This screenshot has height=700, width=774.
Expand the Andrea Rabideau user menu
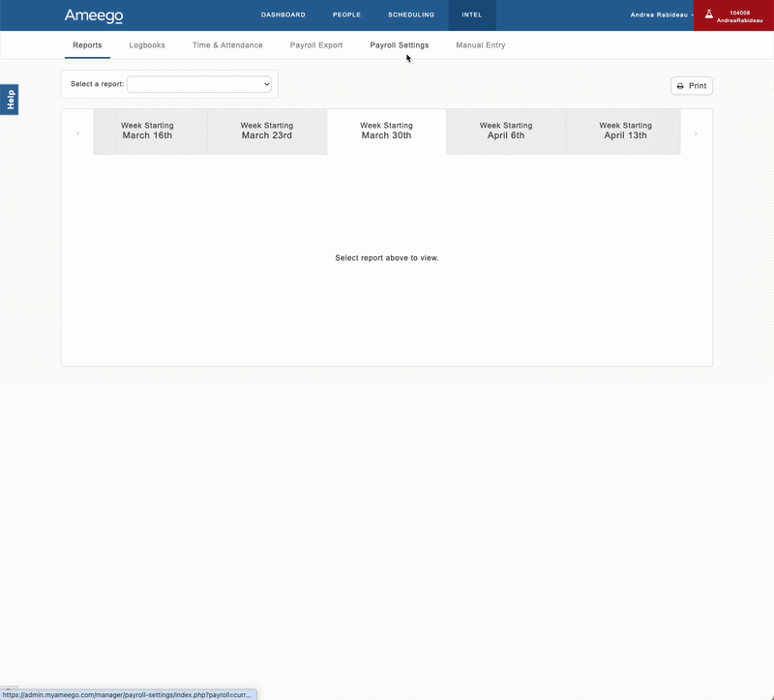click(662, 15)
